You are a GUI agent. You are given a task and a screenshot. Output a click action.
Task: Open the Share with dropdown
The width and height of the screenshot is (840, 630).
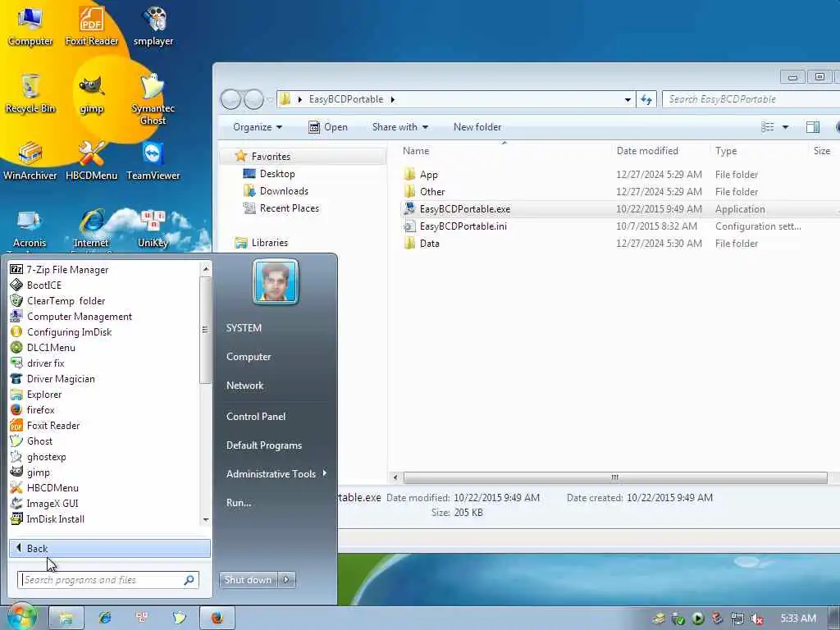click(400, 127)
